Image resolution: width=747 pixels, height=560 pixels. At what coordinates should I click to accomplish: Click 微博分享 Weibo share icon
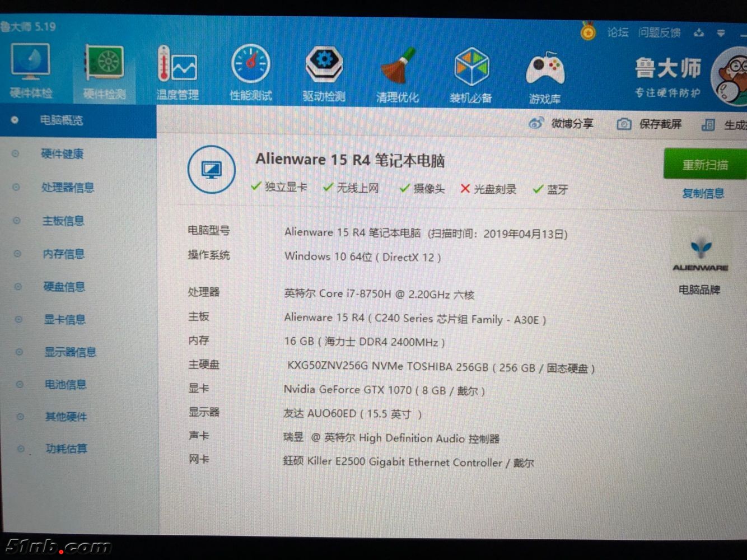pos(536,123)
